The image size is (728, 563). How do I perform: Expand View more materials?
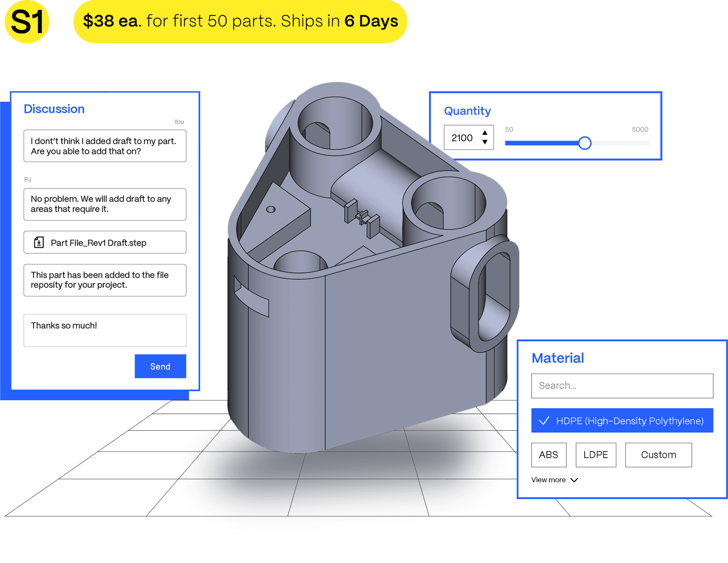549,480
